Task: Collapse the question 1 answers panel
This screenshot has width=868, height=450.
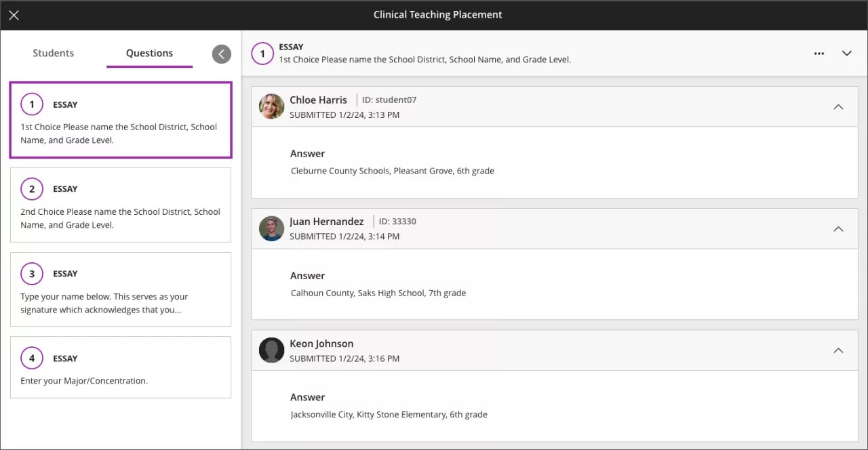Action: click(x=846, y=53)
